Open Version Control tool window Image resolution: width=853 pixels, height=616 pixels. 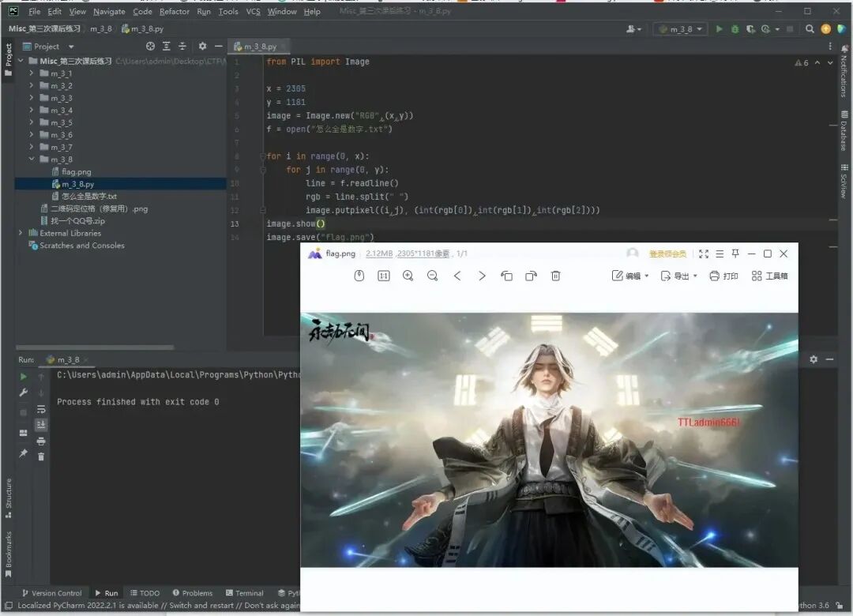click(x=51, y=592)
